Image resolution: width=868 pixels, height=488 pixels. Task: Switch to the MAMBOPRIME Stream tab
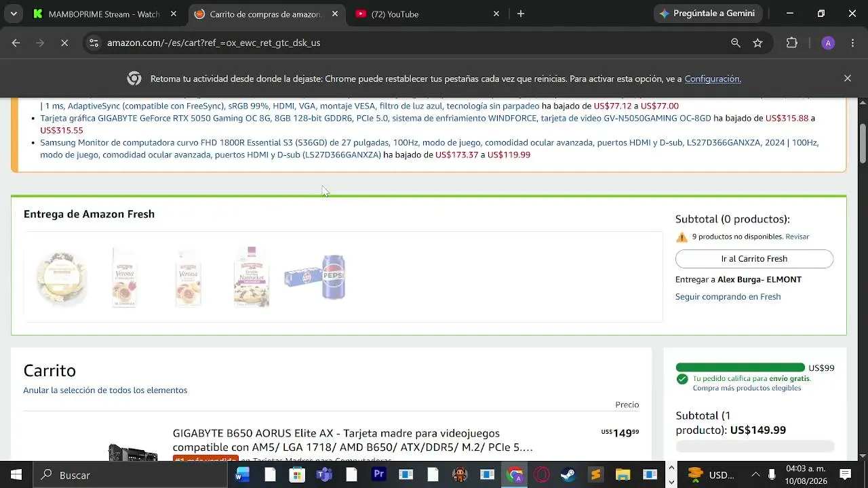coord(104,14)
